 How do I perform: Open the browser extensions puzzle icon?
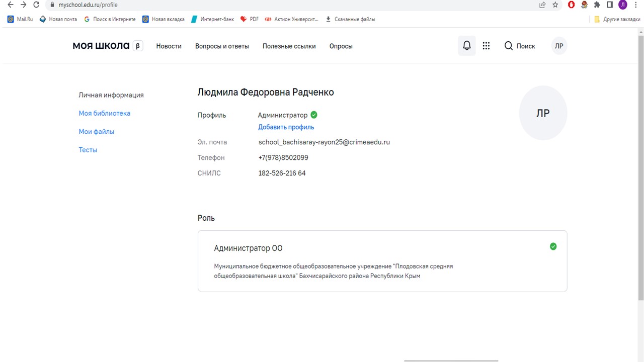point(597,5)
